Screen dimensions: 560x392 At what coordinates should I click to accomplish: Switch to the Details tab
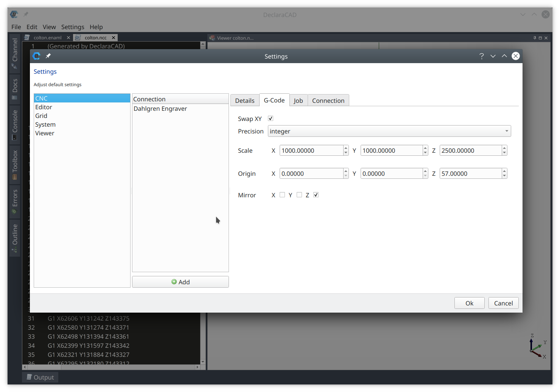(245, 101)
